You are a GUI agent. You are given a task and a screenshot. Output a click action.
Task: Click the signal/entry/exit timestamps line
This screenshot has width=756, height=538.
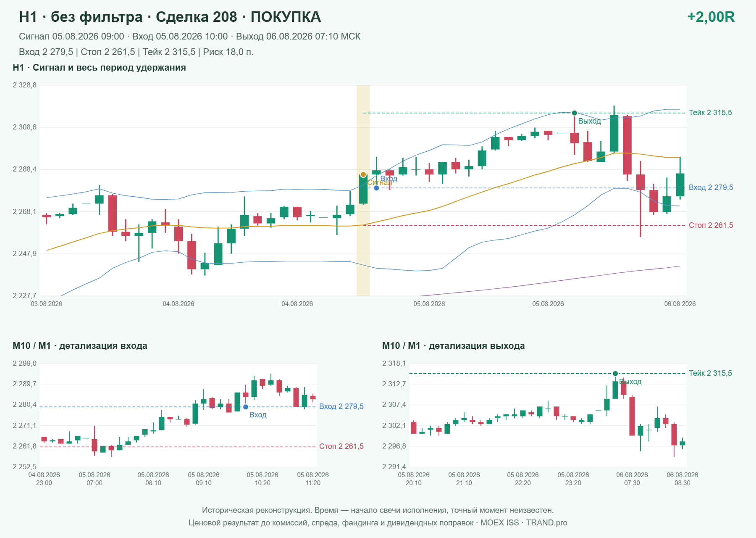click(190, 37)
